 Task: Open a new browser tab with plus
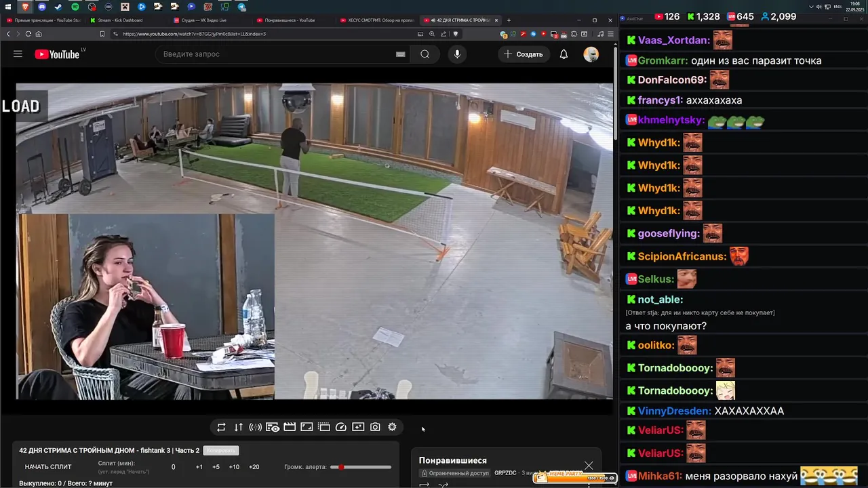pos(509,20)
